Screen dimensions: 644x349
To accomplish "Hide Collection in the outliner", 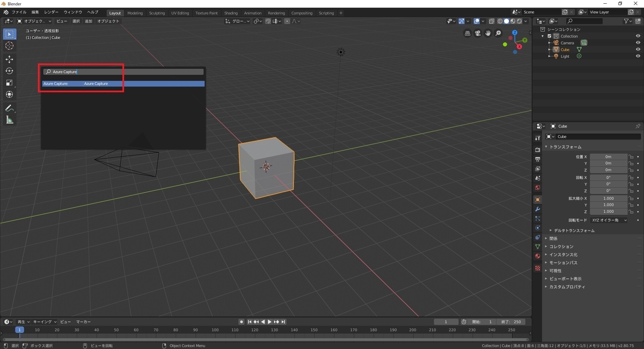I will (x=638, y=36).
